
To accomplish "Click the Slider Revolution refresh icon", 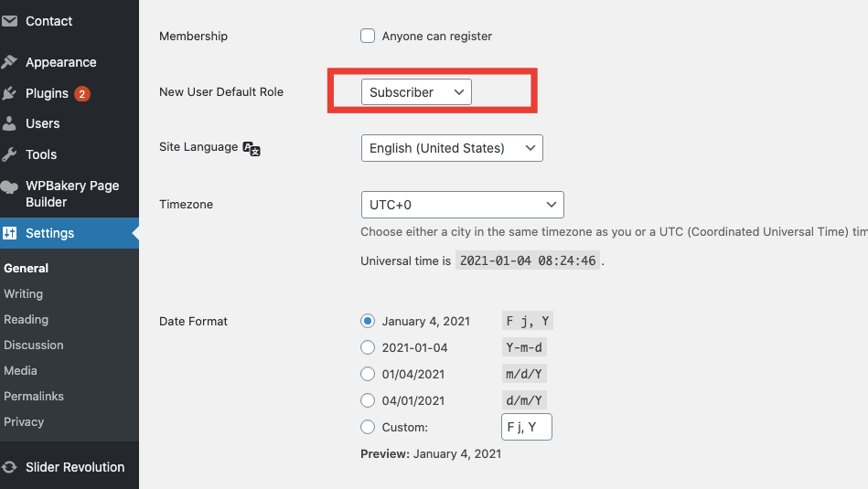I will (x=9, y=467).
